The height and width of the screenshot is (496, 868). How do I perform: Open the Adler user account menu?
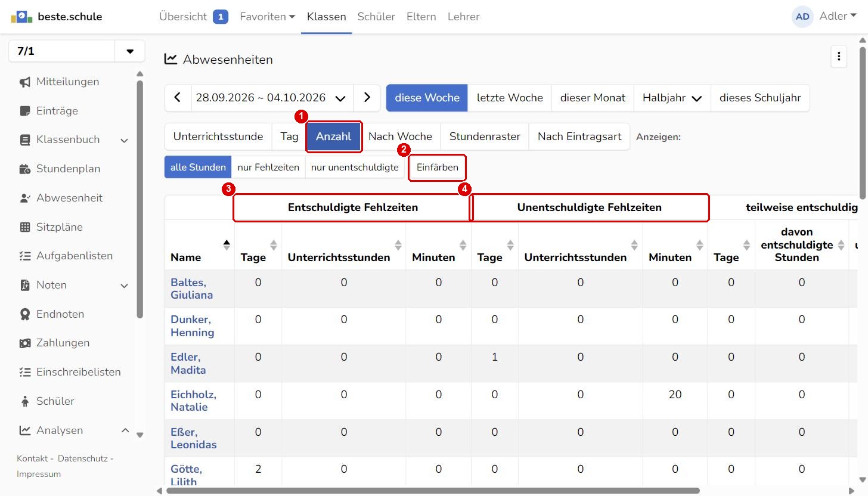pyautogui.click(x=838, y=16)
